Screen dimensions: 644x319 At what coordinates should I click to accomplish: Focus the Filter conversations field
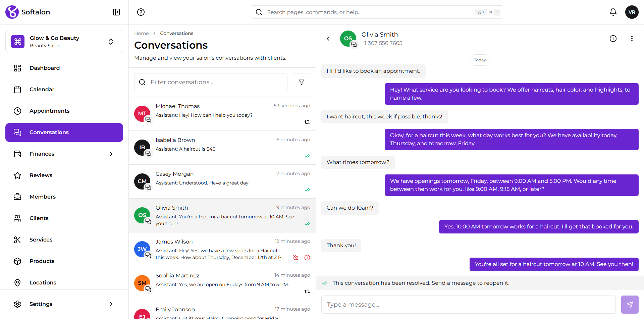pos(211,82)
